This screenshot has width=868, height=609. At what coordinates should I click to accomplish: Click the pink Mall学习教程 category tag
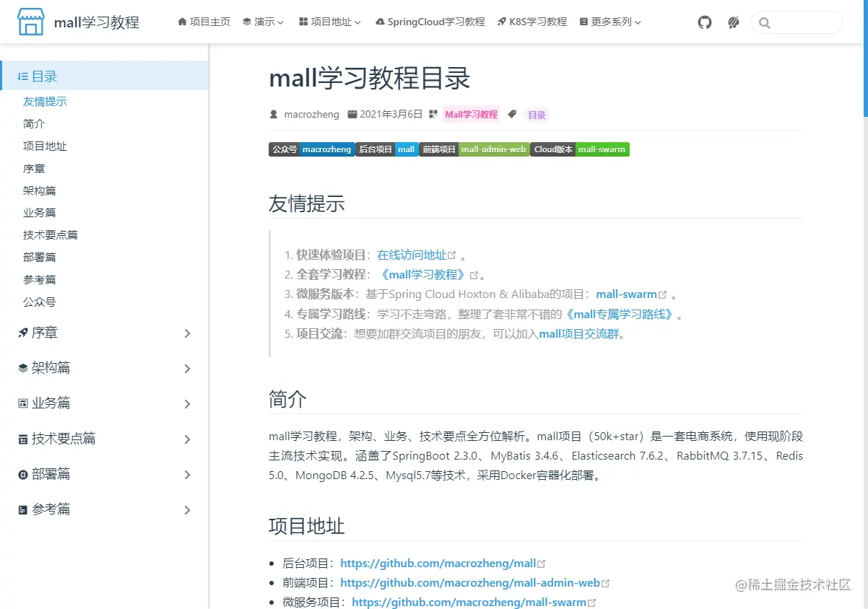[x=471, y=114]
